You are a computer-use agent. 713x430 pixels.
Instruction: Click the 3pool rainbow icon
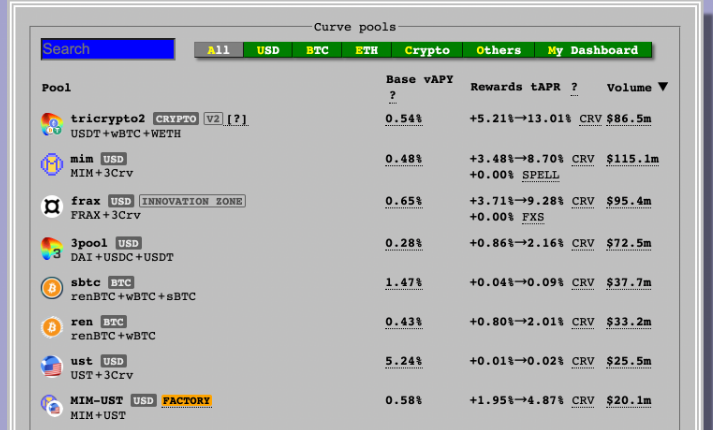pos(52,249)
